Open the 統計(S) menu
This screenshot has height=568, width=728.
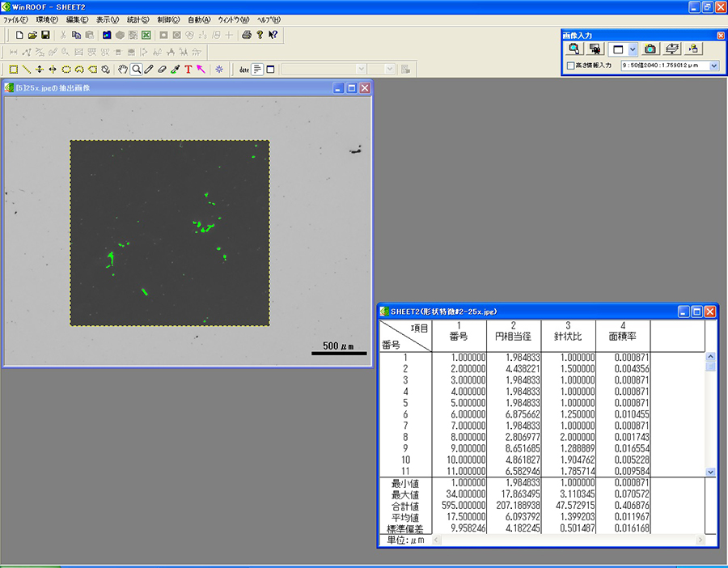tap(138, 20)
